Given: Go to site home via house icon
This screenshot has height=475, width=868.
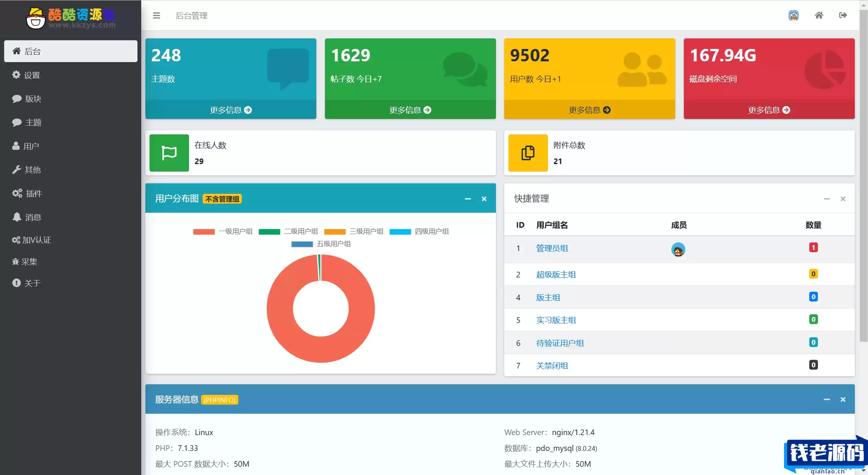Looking at the screenshot, I should pyautogui.click(x=819, y=15).
